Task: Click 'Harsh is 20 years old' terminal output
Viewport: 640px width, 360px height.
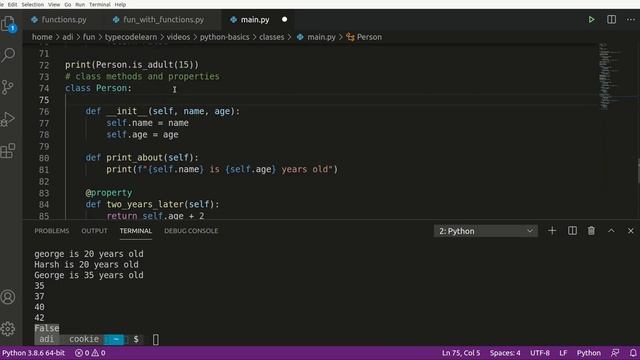Action: [86, 264]
